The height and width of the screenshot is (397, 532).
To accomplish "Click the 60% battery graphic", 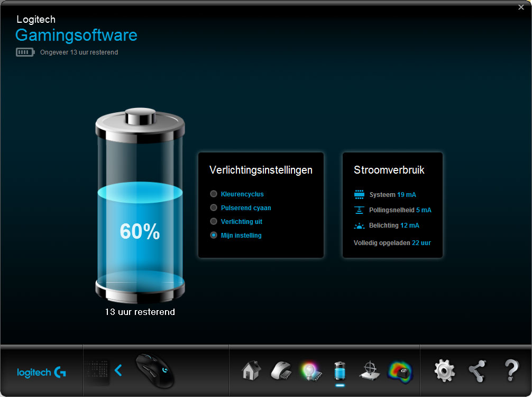I will [140, 205].
